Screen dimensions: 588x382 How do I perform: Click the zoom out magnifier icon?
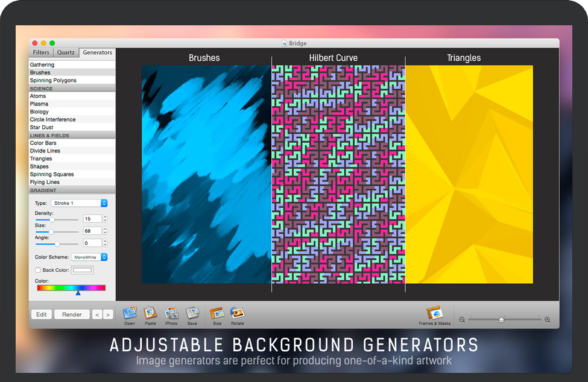[462, 320]
